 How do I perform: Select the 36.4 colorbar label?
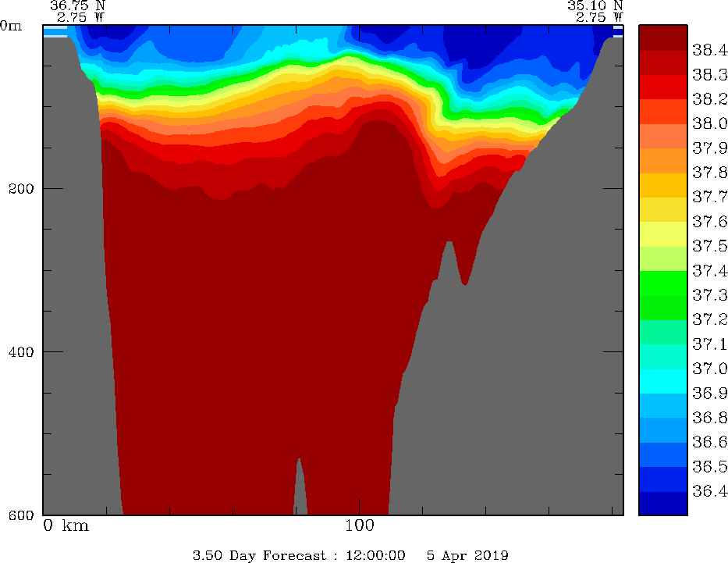click(709, 491)
